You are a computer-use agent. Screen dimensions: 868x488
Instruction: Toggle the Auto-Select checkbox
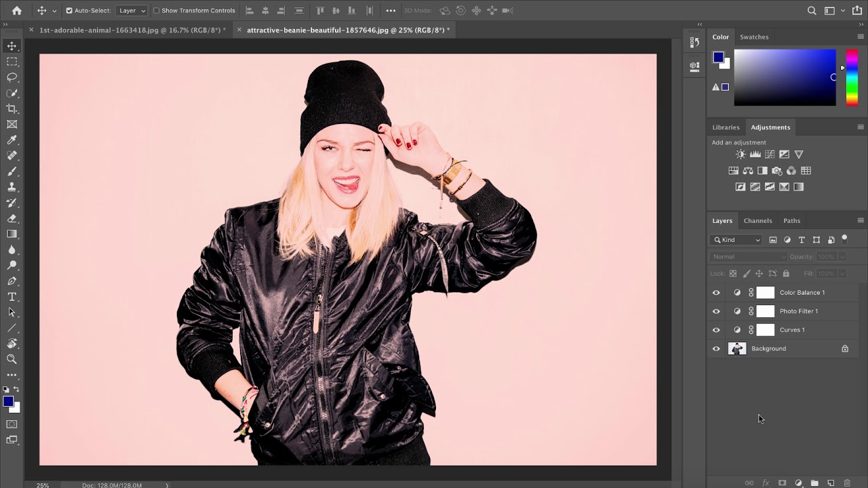coord(69,11)
